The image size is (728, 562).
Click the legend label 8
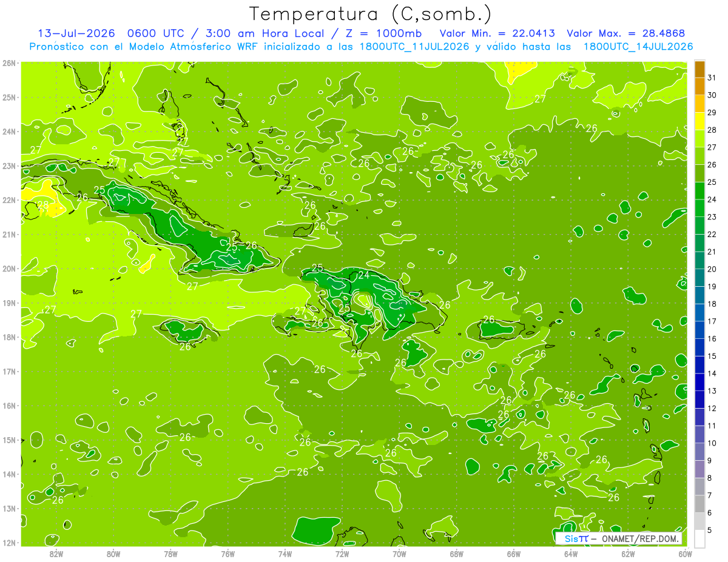click(x=710, y=478)
